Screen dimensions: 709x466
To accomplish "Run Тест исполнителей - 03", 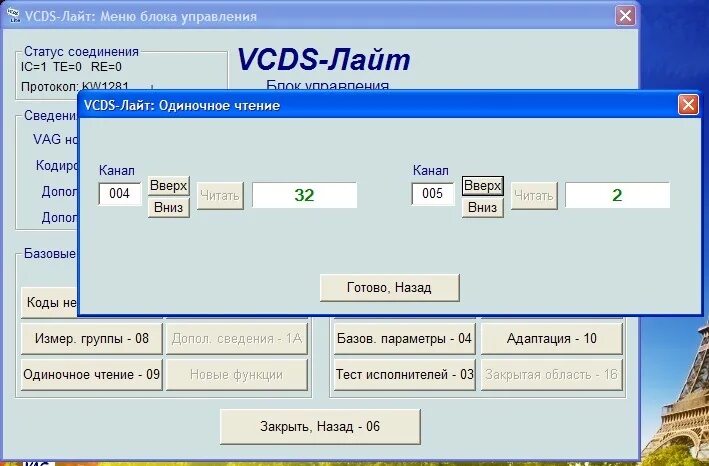I will pyautogui.click(x=404, y=375).
